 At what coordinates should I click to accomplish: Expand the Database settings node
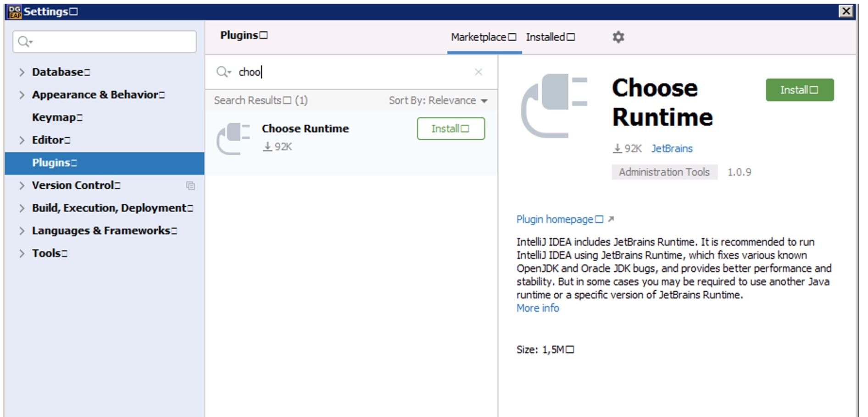point(22,72)
